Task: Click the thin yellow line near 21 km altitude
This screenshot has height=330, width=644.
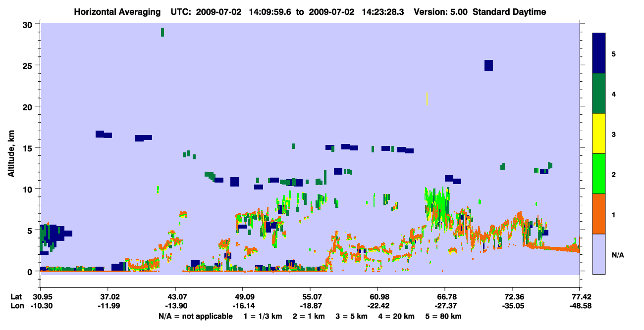Action: [427, 99]
